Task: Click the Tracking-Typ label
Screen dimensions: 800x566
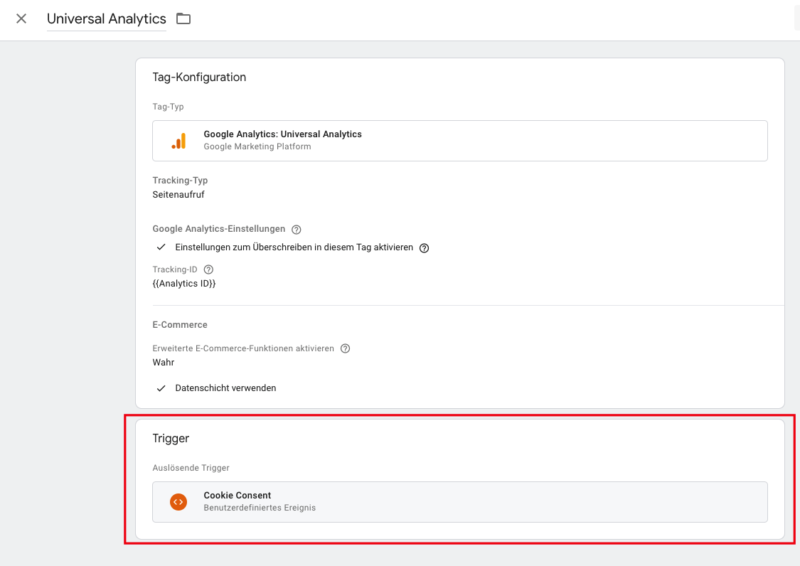Action: pos(180,180)
